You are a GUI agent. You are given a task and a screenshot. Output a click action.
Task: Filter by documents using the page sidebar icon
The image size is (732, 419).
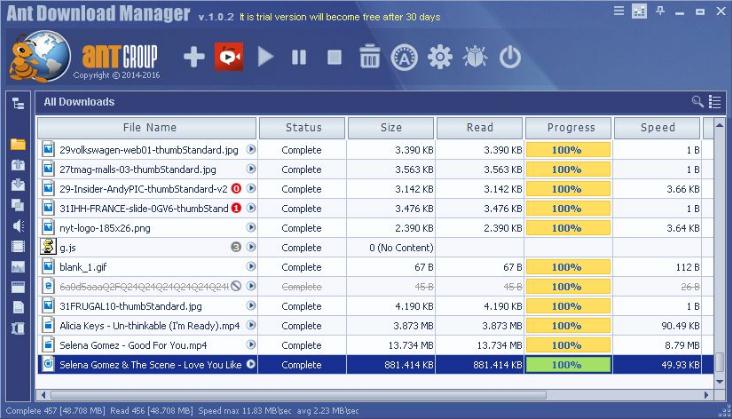(x=18, y=307)
